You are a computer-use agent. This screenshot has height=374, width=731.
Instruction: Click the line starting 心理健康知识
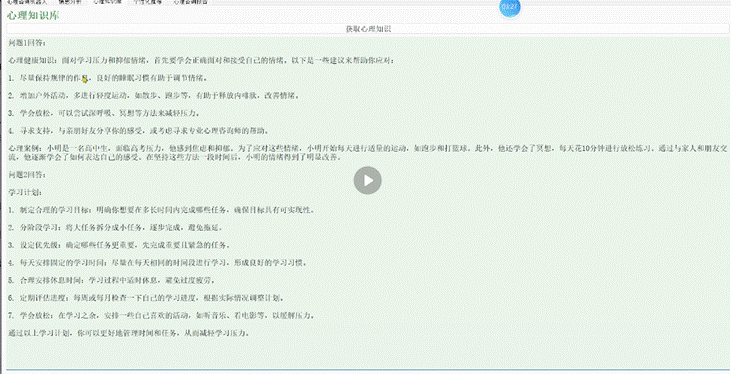(201, 61)
